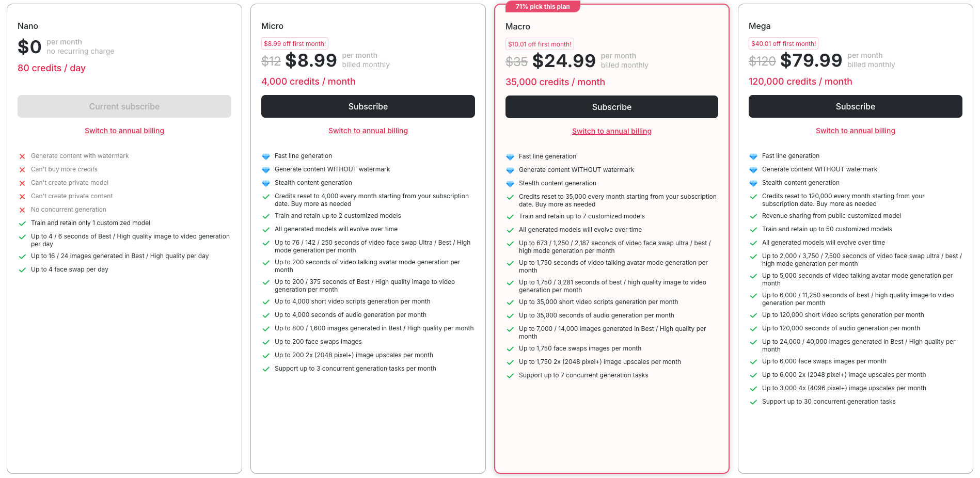
Task: Click the "$40.01 off first month!" tag on Mega
Action: pyautogui.click(x=783, y=43)
